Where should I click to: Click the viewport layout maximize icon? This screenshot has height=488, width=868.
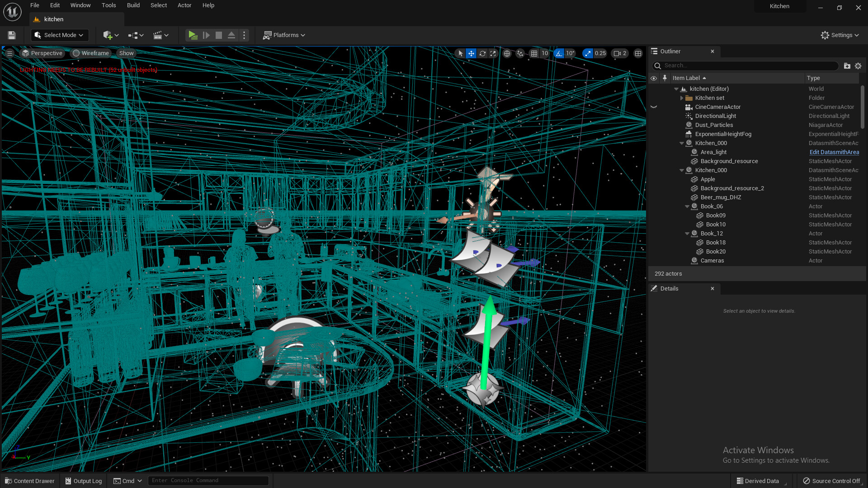pos(638,53)
